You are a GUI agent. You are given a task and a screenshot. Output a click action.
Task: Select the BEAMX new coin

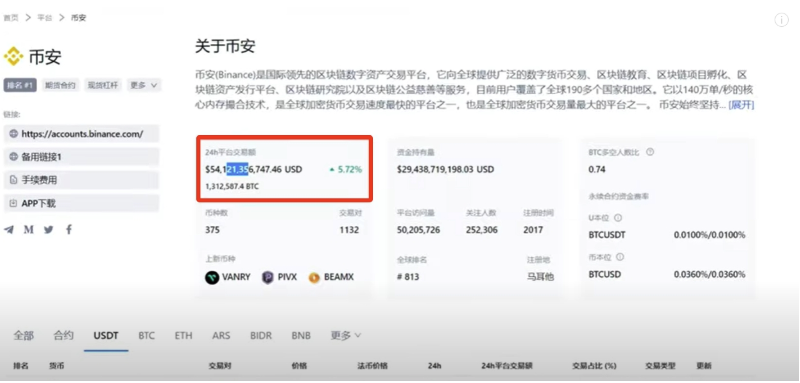point(331,277)
